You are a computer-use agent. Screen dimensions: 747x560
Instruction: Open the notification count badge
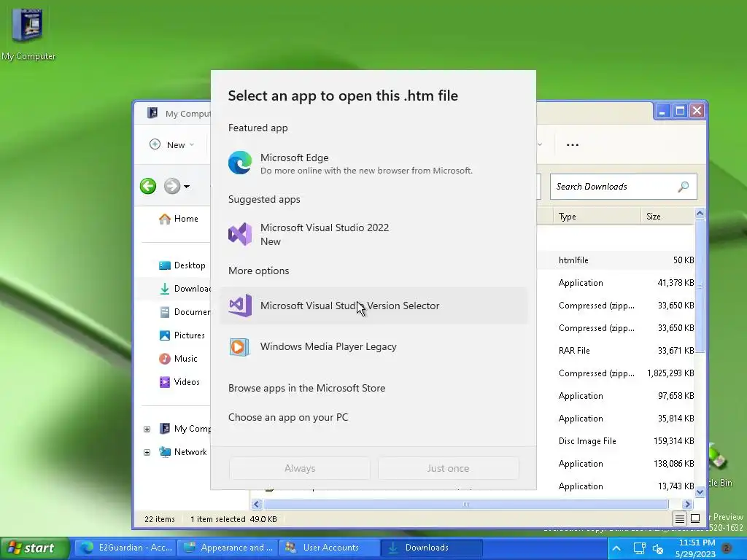(727, 548)
